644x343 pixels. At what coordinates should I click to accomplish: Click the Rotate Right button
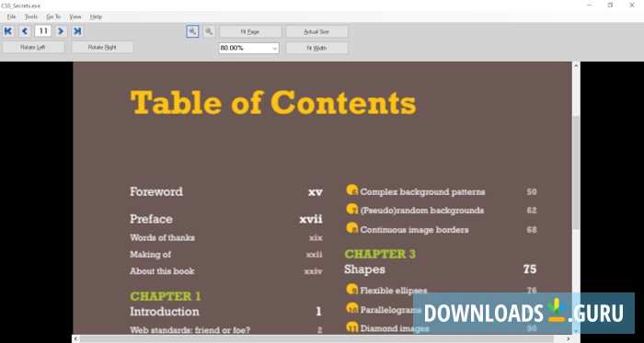(x=103, y=47)
